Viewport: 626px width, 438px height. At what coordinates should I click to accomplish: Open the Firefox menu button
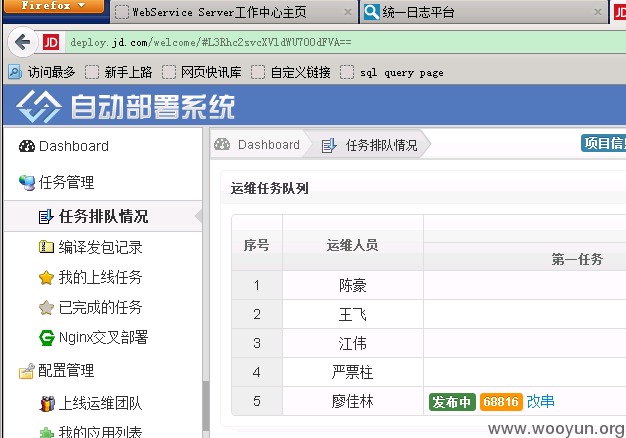(x=53, y=6)
